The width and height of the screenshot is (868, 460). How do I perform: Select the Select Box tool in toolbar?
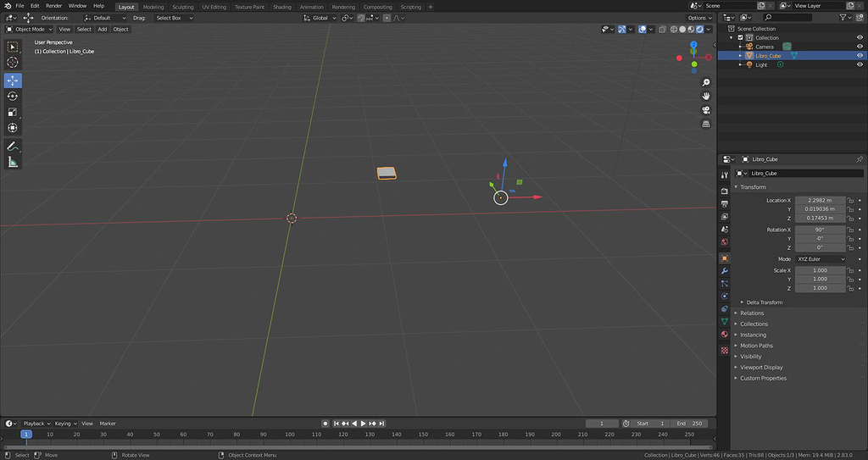pos(13,47)
